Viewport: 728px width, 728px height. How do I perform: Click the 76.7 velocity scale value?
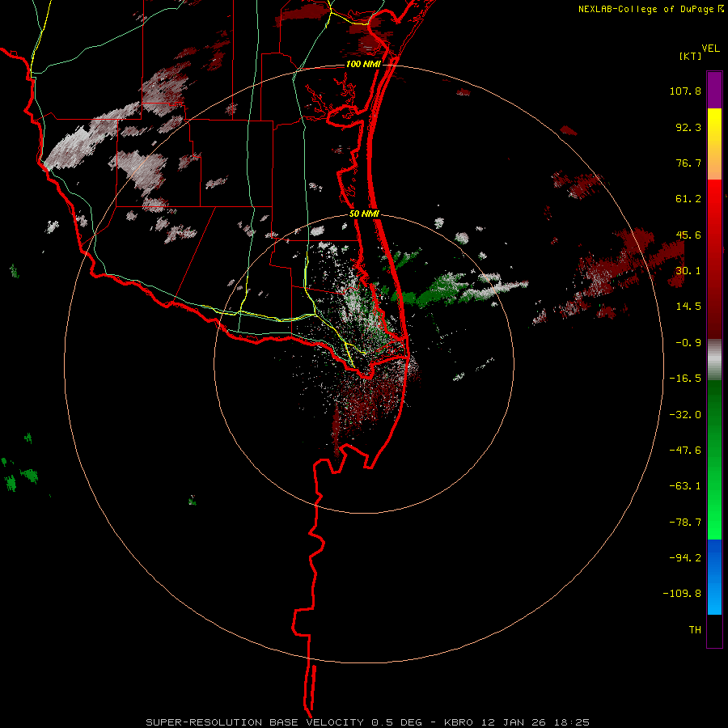688,163
